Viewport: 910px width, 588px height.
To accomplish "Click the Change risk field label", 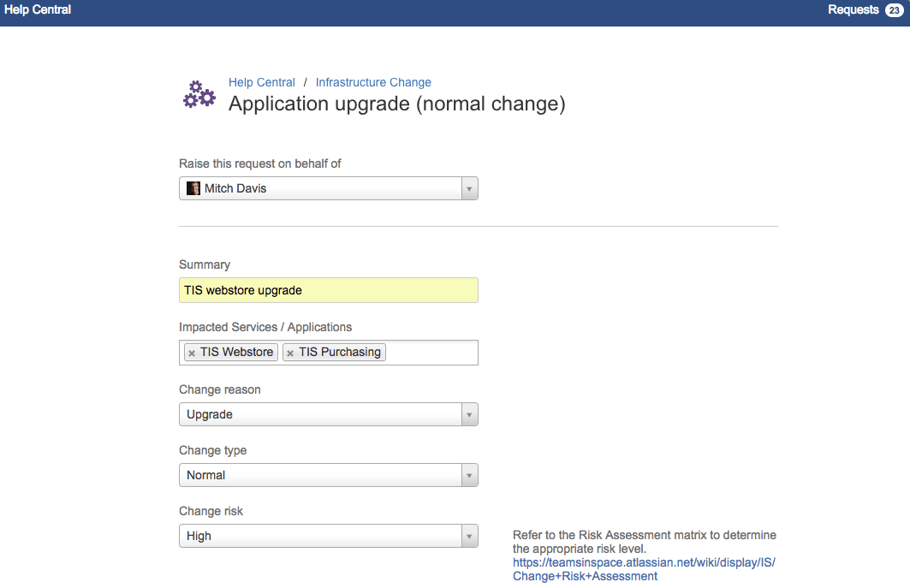I will pyautogui.click(x=211, y=511).
